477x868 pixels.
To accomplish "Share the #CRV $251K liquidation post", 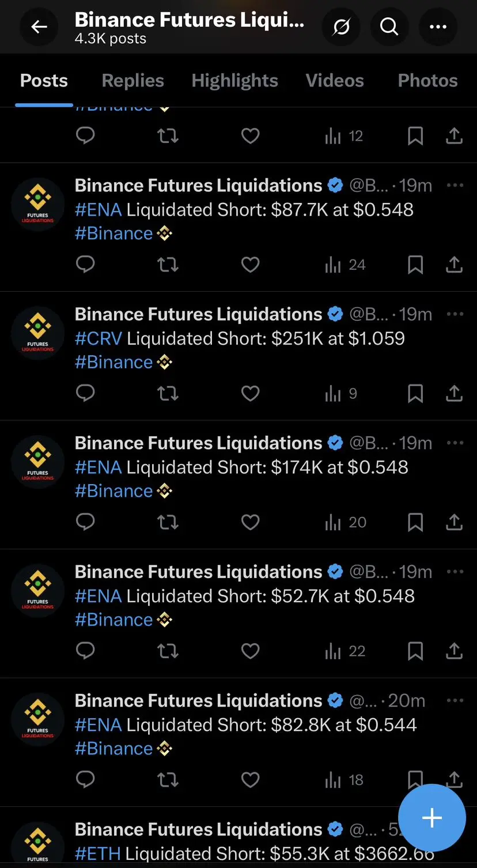I will [x=454, y=393].
